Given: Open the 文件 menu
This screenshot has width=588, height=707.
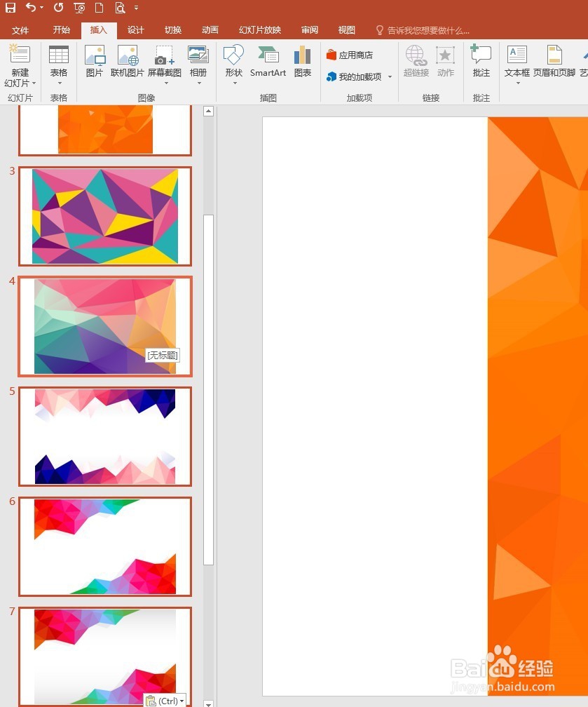Looking at the screenshot, I should (x=20, y=30).
